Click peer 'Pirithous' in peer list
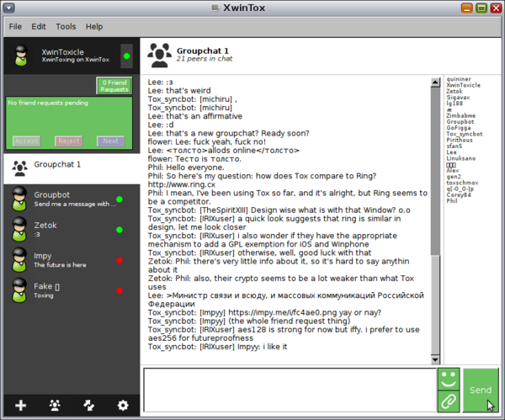Viewport: 505px width, 420px height. (x=460, y=140)
